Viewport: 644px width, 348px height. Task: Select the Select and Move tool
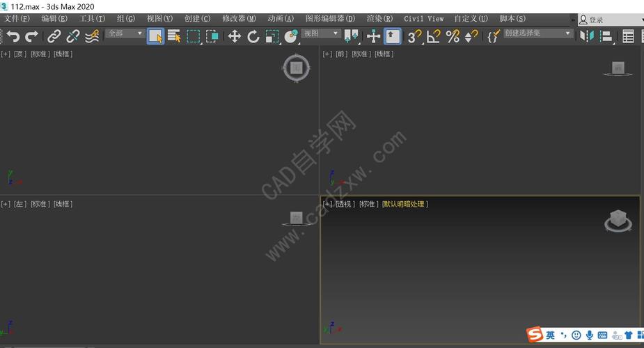[235, 36]
